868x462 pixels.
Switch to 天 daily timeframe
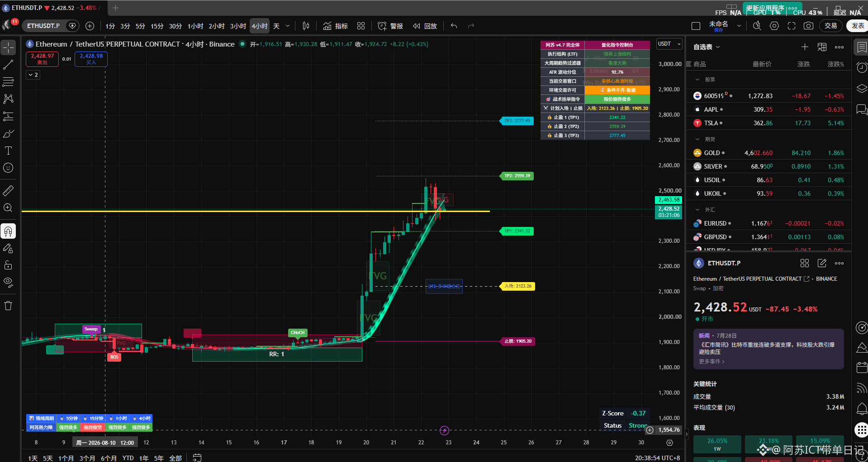(276, 26)
